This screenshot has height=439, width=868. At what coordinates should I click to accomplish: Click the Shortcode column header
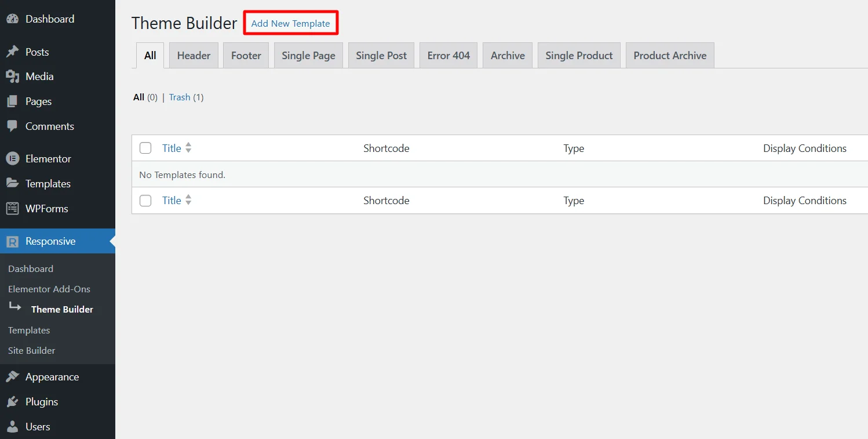coord(386,148)
